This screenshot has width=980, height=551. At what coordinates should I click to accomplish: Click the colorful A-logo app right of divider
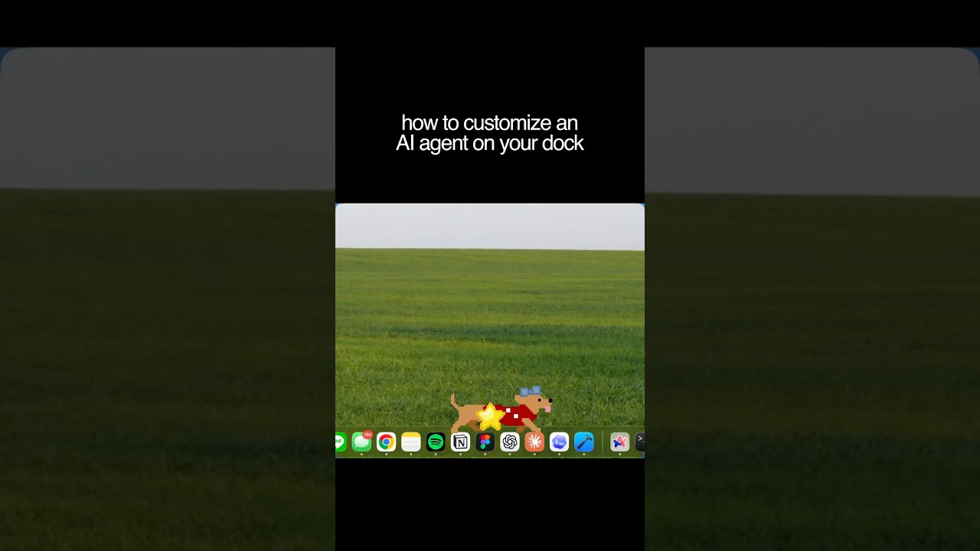[619, 442]
